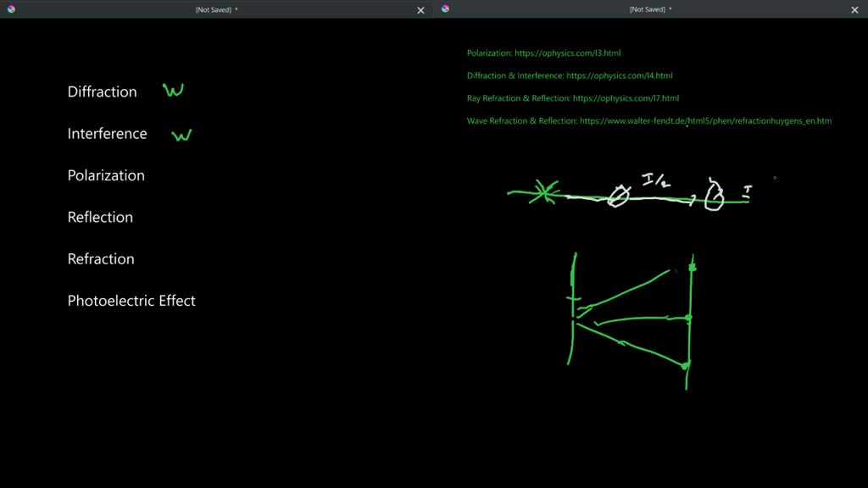The height and width of the screenshot is (488, 868).
Task: Click the Photoelectric Effect text
Action: pyautogui.click(x=131, y=301)
